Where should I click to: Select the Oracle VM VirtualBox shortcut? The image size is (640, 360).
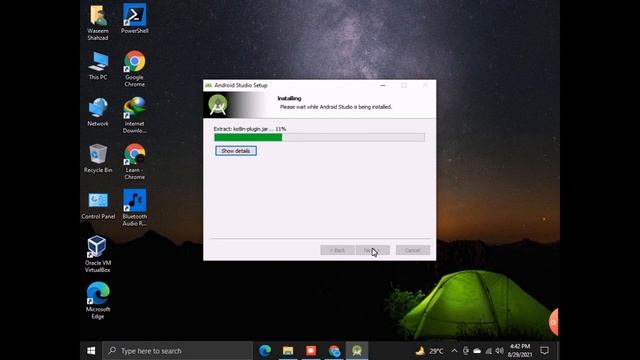[98, 254]
